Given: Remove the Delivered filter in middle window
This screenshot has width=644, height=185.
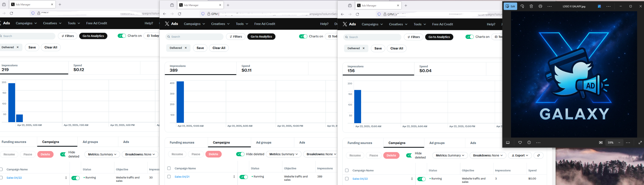Looking at the screenshot, I should click(x=186, y=48).
